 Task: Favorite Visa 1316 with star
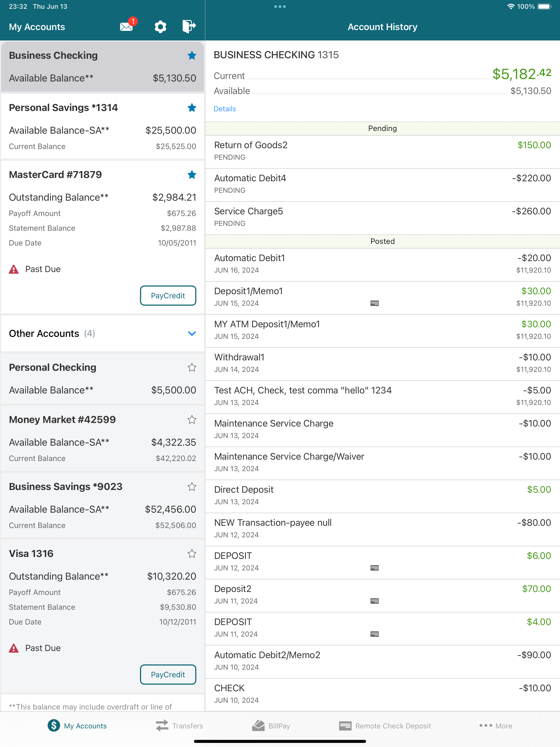[192, 554]
